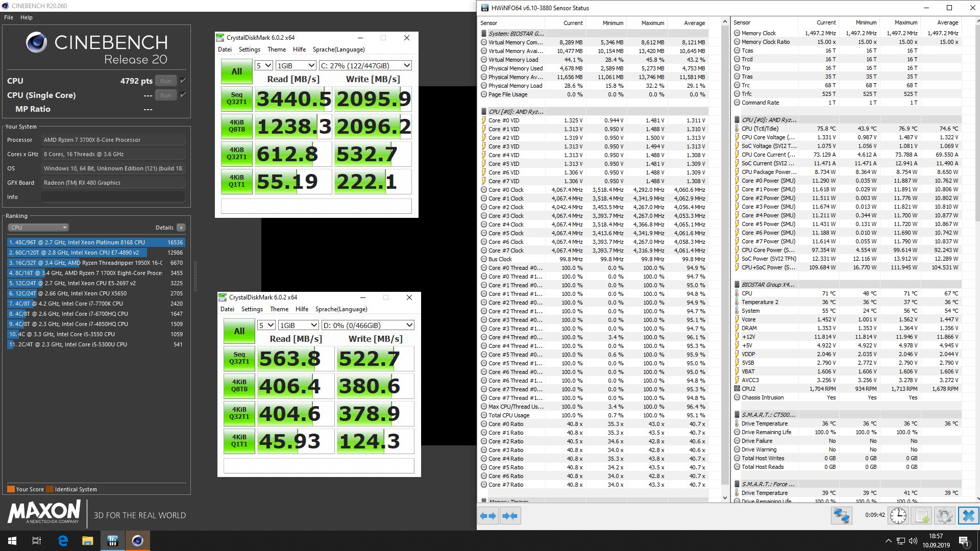Open 1GiB size dropdown in D: window
This screenshot has width=980, height=551.
[299, 325]
